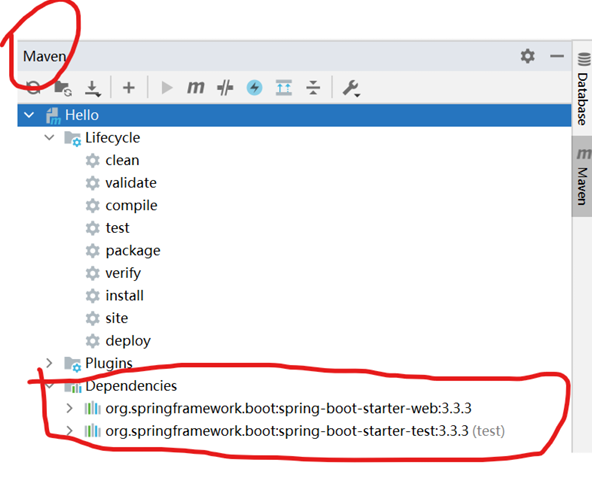605x484 pixels.
Task: Click gear icon beside validate
Action: [x=93, y=183]
